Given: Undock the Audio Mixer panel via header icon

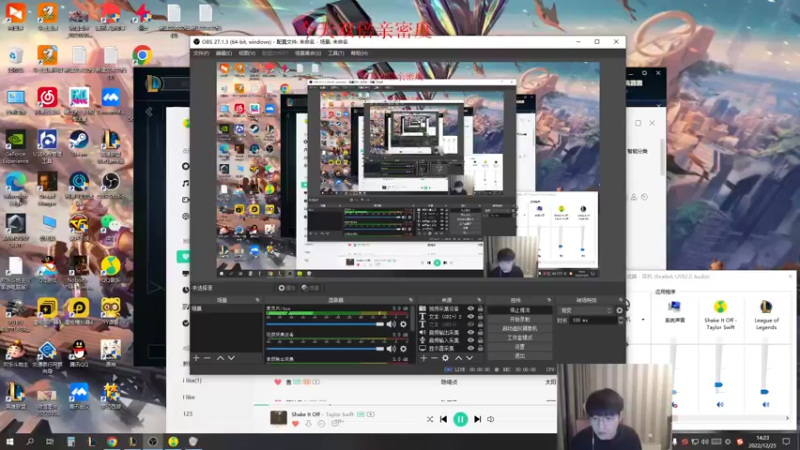Looking at the screenshot, I should (411, 300).
